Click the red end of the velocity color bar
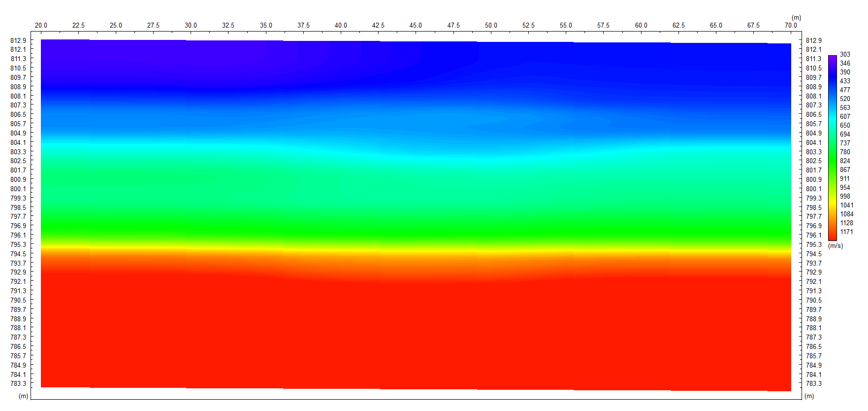Screen dimensions: 868x411 833,235
